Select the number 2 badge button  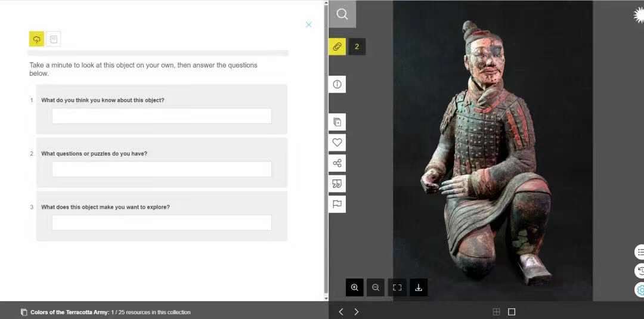(357, 47)
